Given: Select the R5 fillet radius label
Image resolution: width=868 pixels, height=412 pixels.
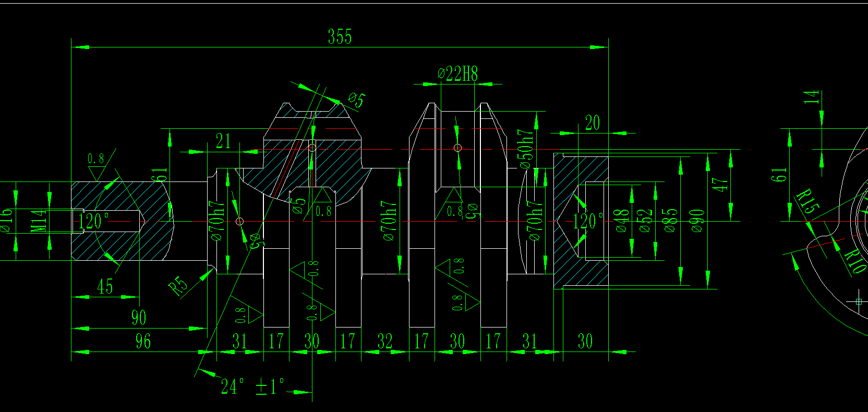Looking at the screenshot, I should (x=178, y=286).
